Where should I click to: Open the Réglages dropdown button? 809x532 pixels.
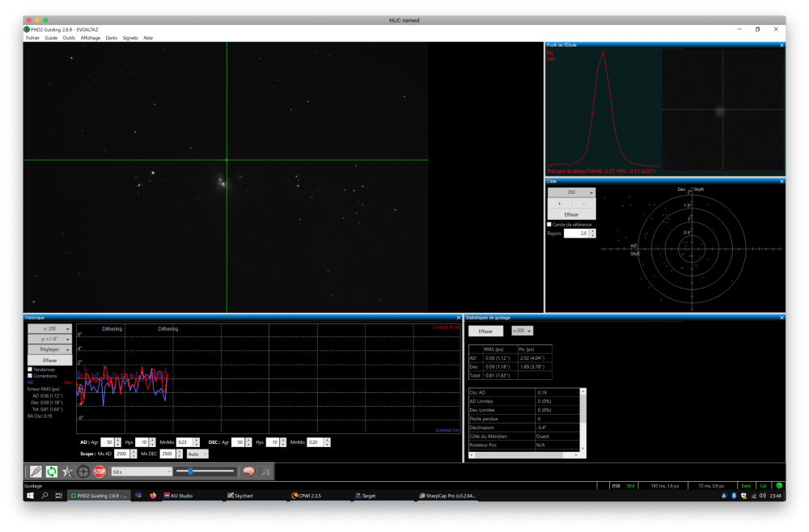[49, 349]
